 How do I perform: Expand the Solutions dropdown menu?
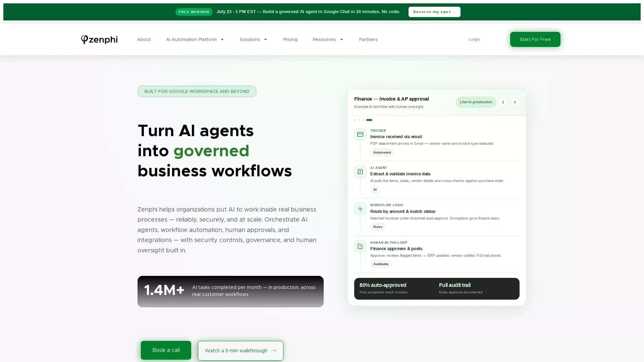pyautogui.click(x=253, y=40)
